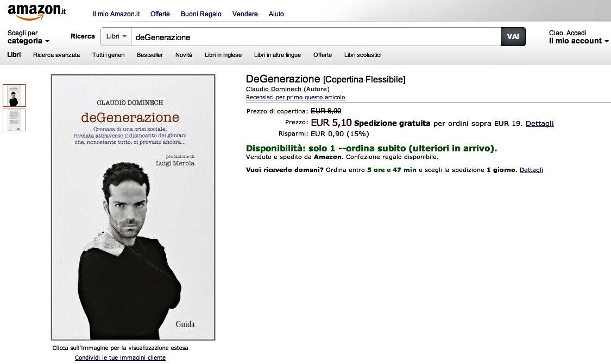Open the Vendere link
611x364 pixels.
coord(245,14)
